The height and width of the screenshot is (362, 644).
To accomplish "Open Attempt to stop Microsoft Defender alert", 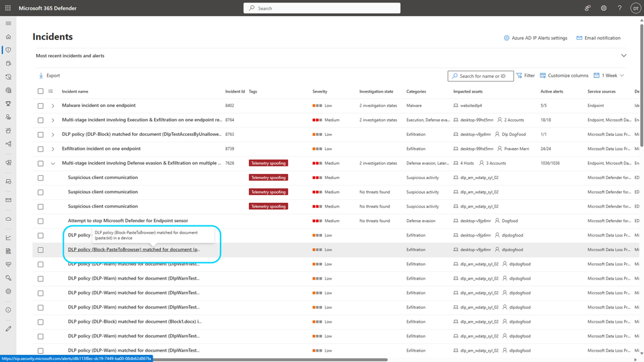I will [128, 220].
